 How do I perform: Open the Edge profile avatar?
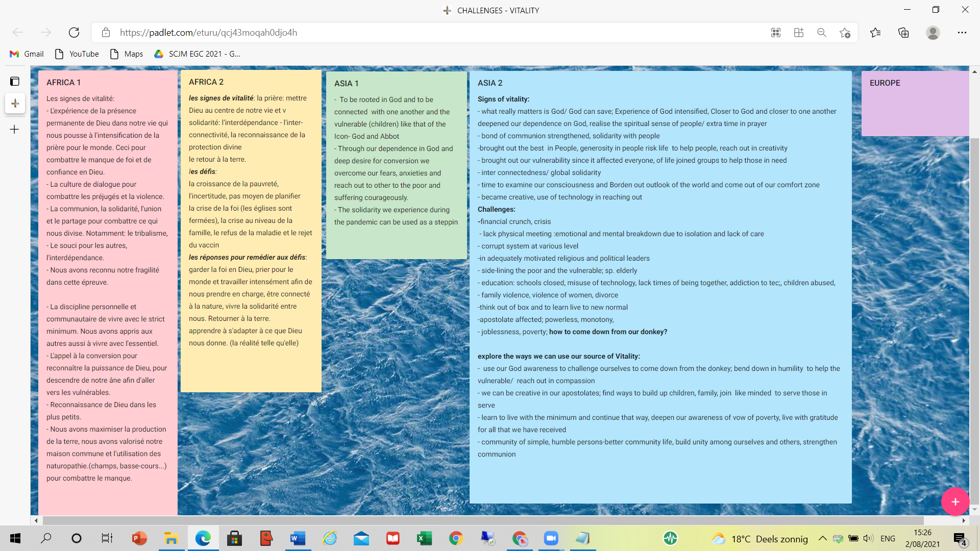tap(933, 33)
